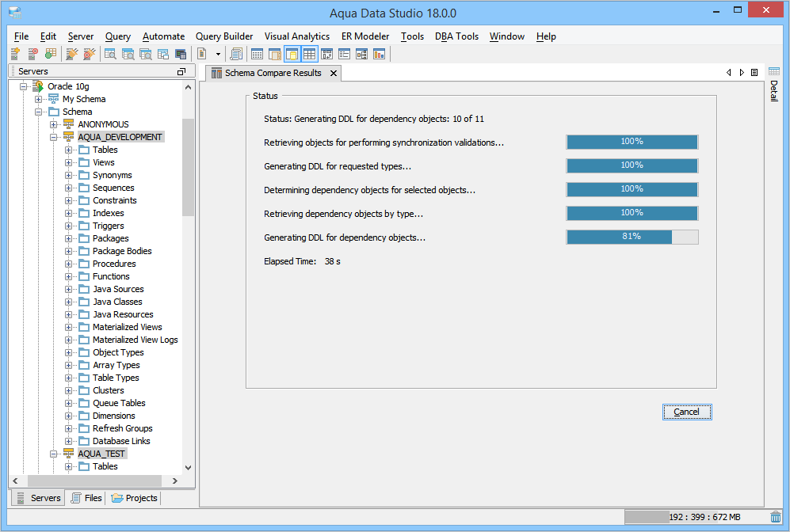790x532 pixels.
Task: Select the Servers bottom tab
Action: click(38, 498)
